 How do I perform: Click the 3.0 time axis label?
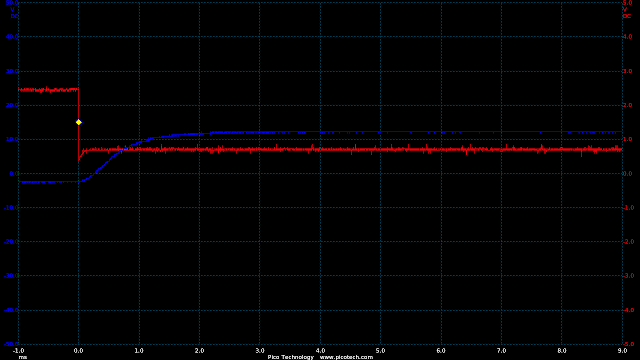pyautogui.click(x=260, y=351)
